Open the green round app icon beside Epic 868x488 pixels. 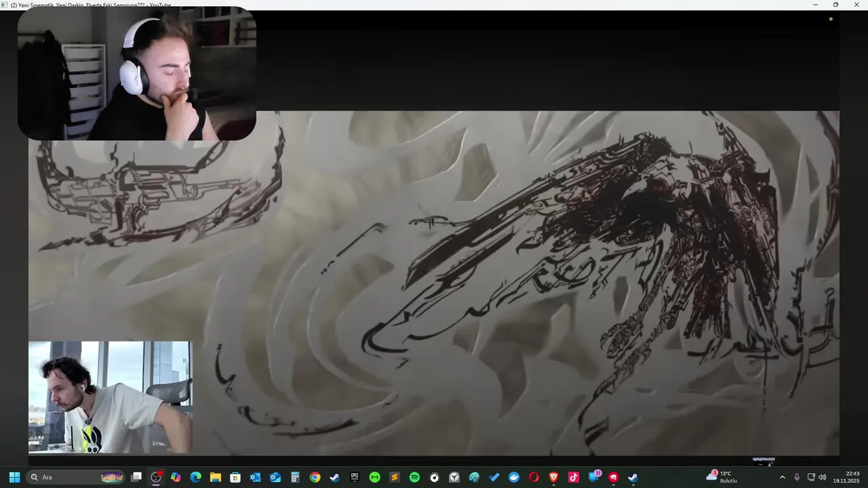click(375, 477)
